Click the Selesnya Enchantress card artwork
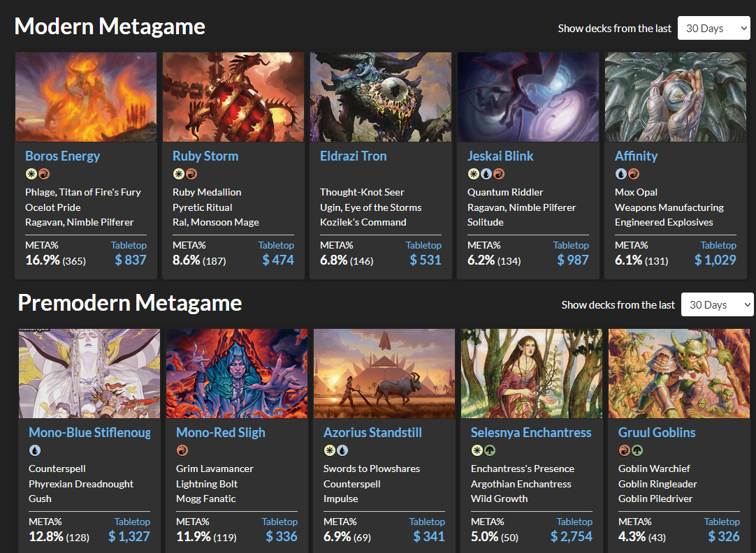 click(531, 374)
